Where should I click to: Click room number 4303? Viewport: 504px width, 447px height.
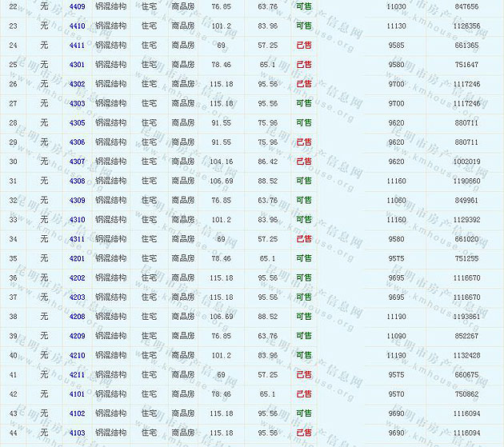click(x=77, y=103)
